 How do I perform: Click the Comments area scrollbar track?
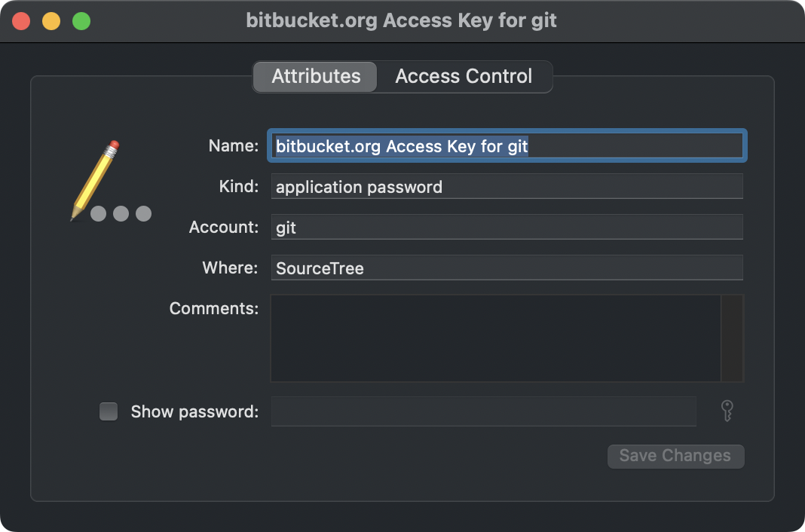coord(732,338)
